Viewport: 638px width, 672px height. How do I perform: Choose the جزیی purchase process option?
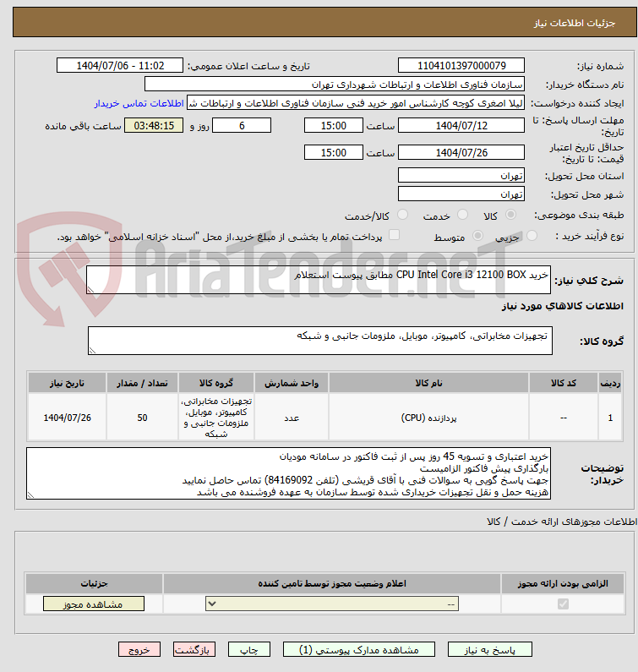[532, 236]
